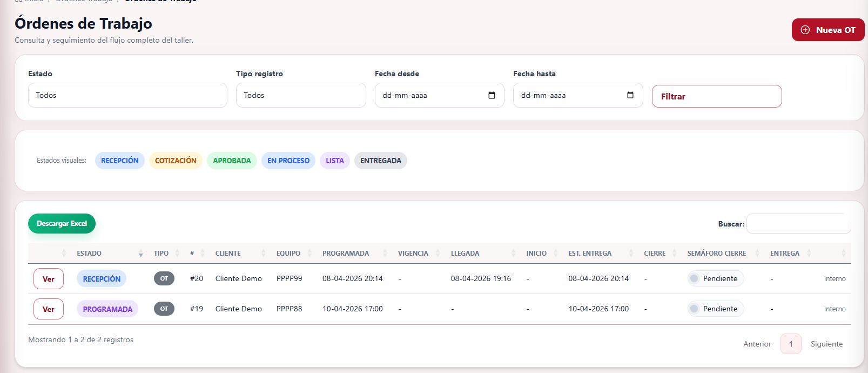Sort table by # column
This screenshot has width=868, height=373.
[x=198, y=253]
